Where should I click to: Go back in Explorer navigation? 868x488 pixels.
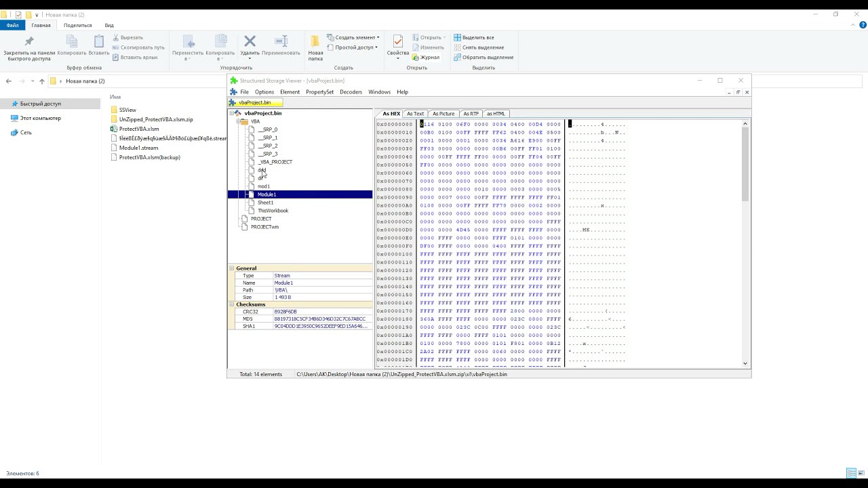coord(8,81)
